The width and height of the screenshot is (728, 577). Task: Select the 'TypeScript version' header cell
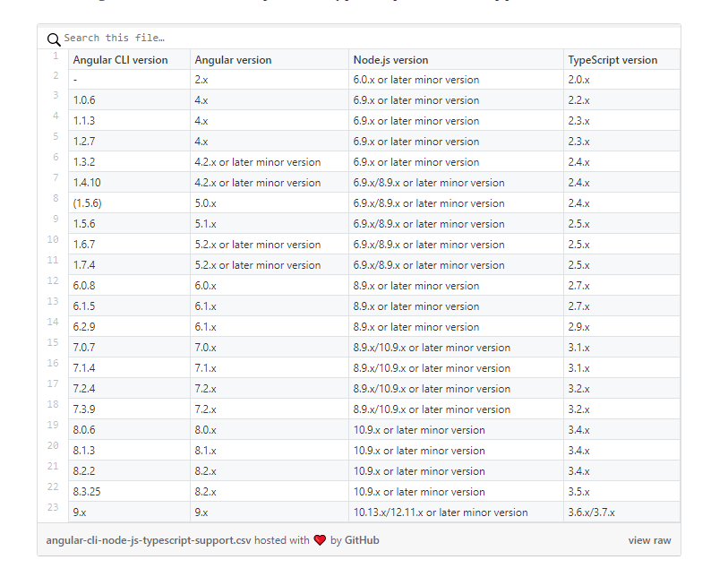click(x=622, y=59)
